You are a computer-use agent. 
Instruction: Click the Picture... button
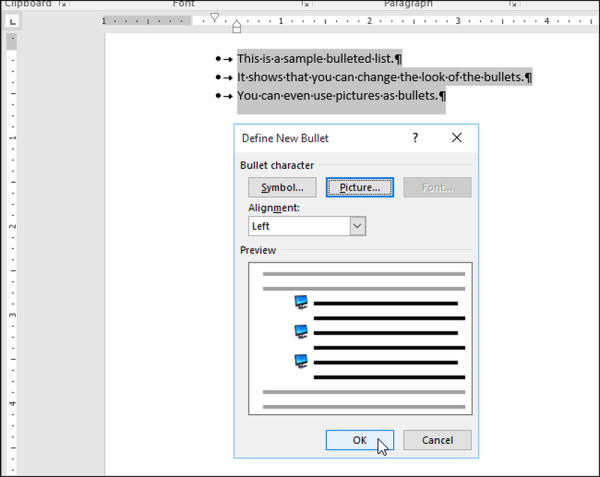360,187
